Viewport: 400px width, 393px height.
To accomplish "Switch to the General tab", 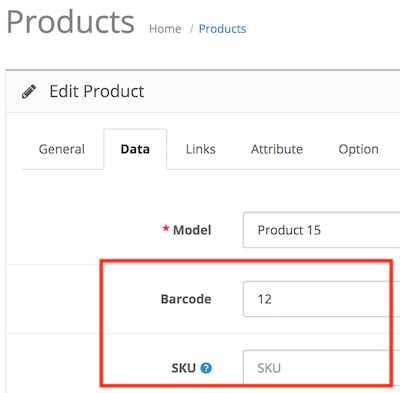I will pos(62,149).
